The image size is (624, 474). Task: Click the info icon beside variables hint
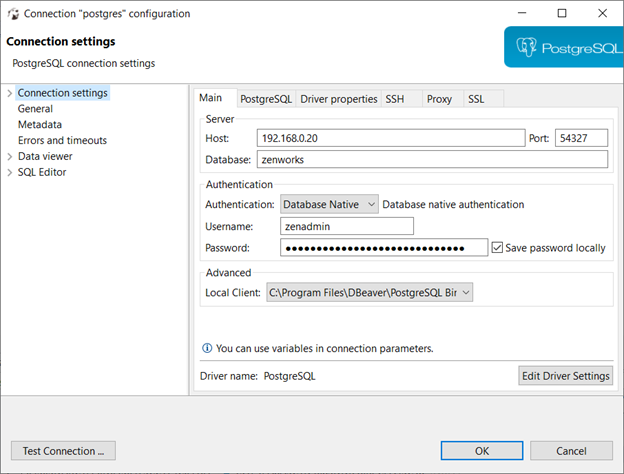point(207,349)
